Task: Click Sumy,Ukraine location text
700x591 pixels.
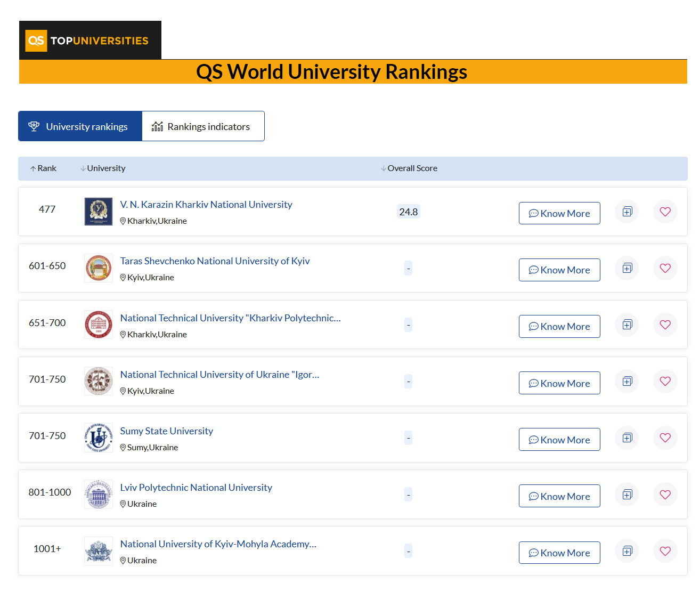Action: coord(153,448)
